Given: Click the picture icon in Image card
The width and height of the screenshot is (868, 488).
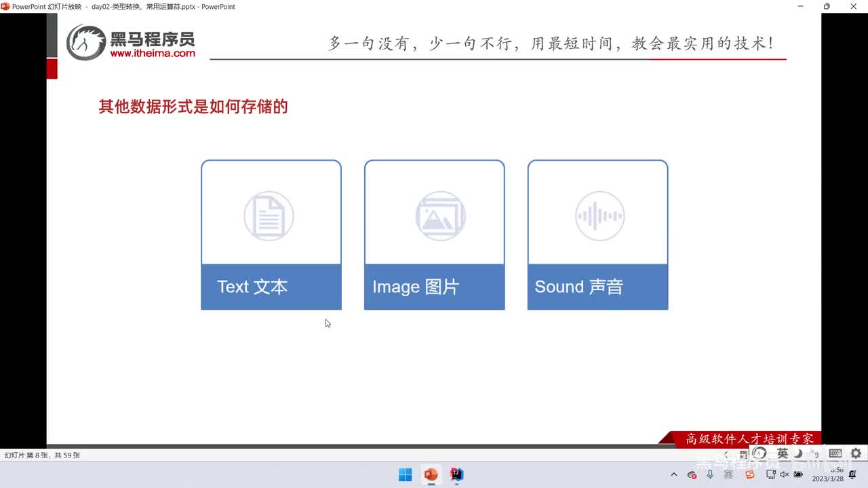Looking at the screenshot, I should pos(440,216).
